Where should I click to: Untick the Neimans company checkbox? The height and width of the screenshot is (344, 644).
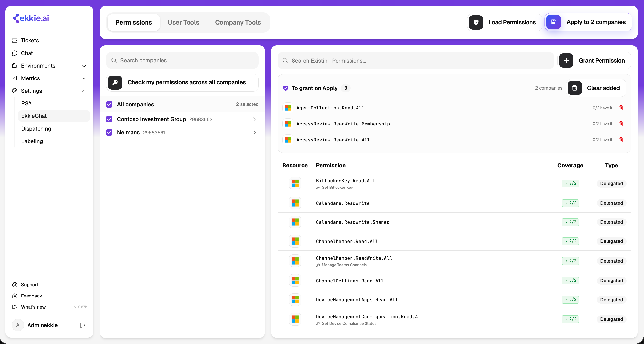pos(109,132)
